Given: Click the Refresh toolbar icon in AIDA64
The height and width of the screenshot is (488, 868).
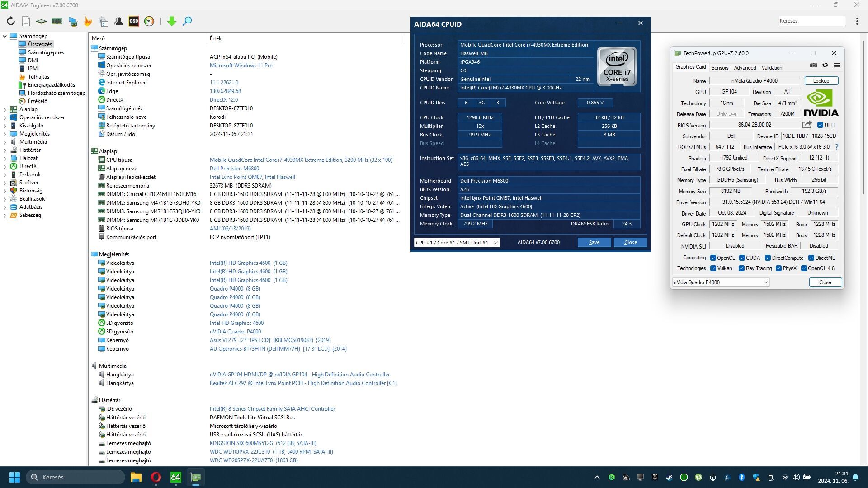Looking at the screenshot, I should (11, 21).
